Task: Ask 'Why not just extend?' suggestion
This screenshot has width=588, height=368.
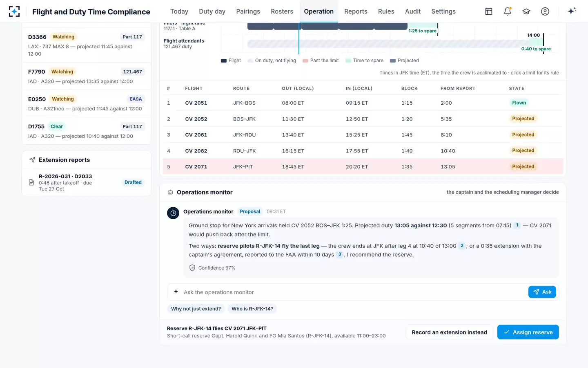Action: [196, 309]
